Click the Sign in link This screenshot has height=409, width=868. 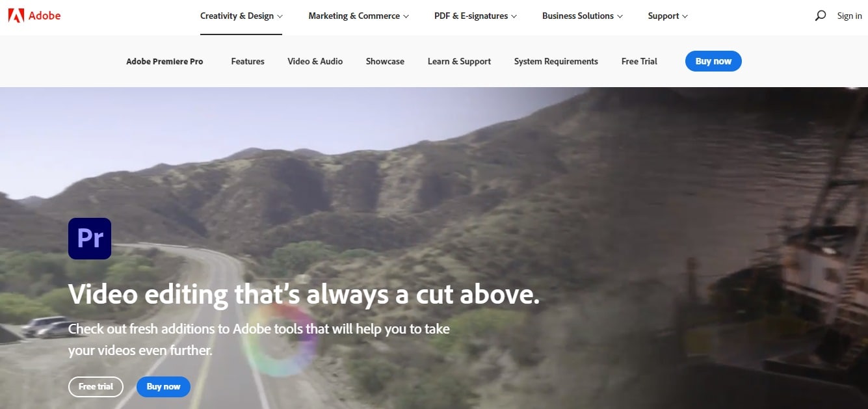pyautogui.click(x=849, y=16)
